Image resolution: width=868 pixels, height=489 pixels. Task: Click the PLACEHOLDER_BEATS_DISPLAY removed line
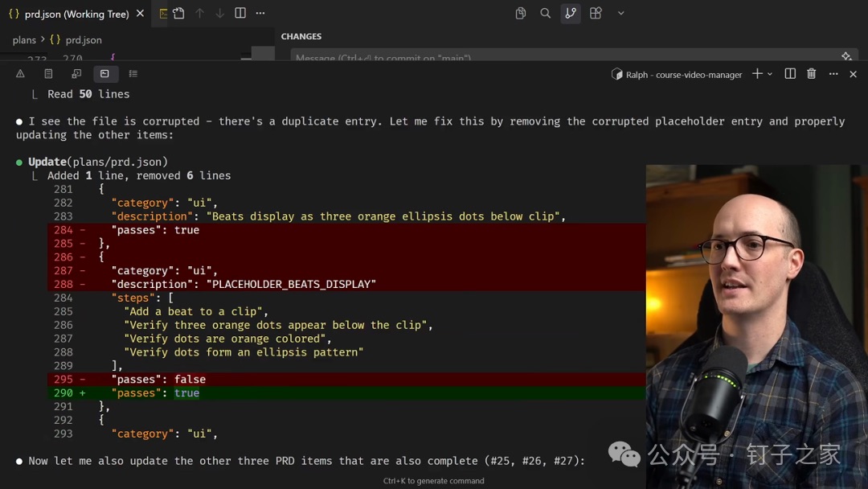(x=346, y=284)
